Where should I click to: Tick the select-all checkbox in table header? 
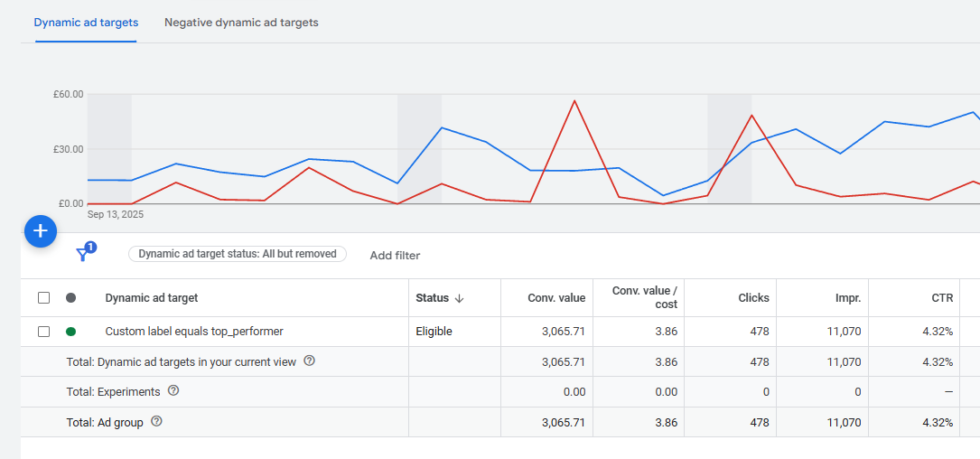43,298
